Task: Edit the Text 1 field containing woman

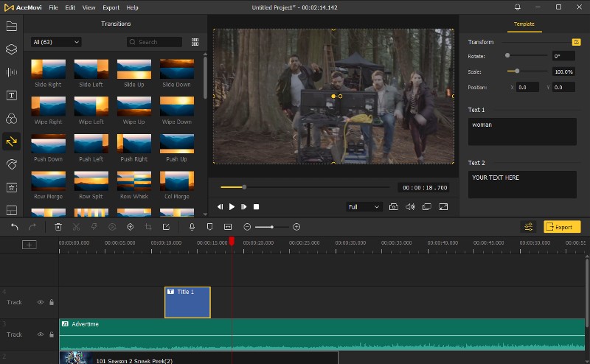Action: click(x=522, y=132)
